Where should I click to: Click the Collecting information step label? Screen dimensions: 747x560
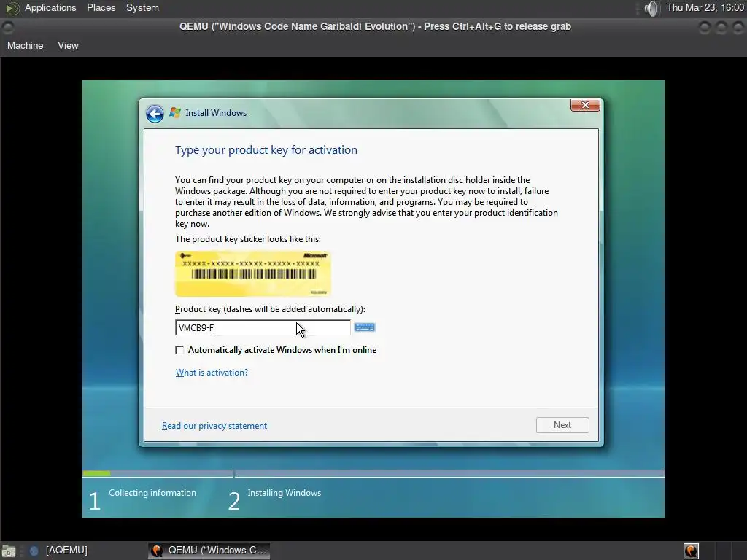[152, 493]
